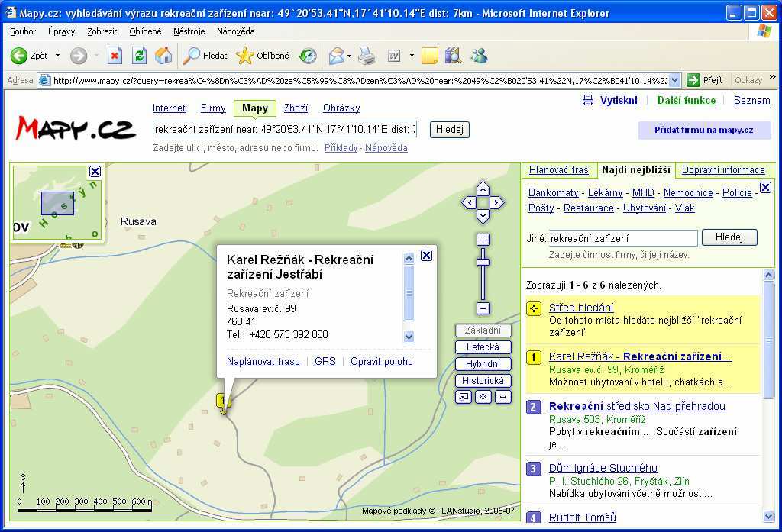This screenshot has width=782, height=532.
Task: Click the main Mapy.cz search input field
Action: 285,130
